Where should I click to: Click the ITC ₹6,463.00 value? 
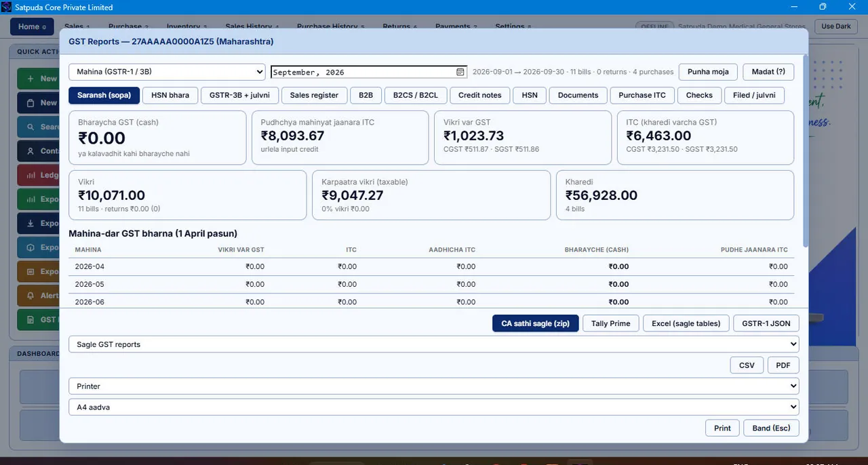(658, 136)
